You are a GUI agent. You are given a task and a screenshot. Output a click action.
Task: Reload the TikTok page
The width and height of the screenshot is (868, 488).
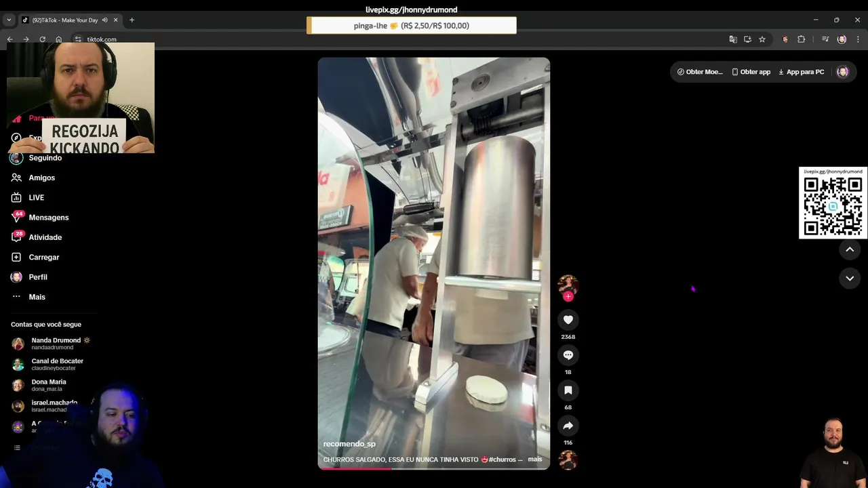point(43,39)
